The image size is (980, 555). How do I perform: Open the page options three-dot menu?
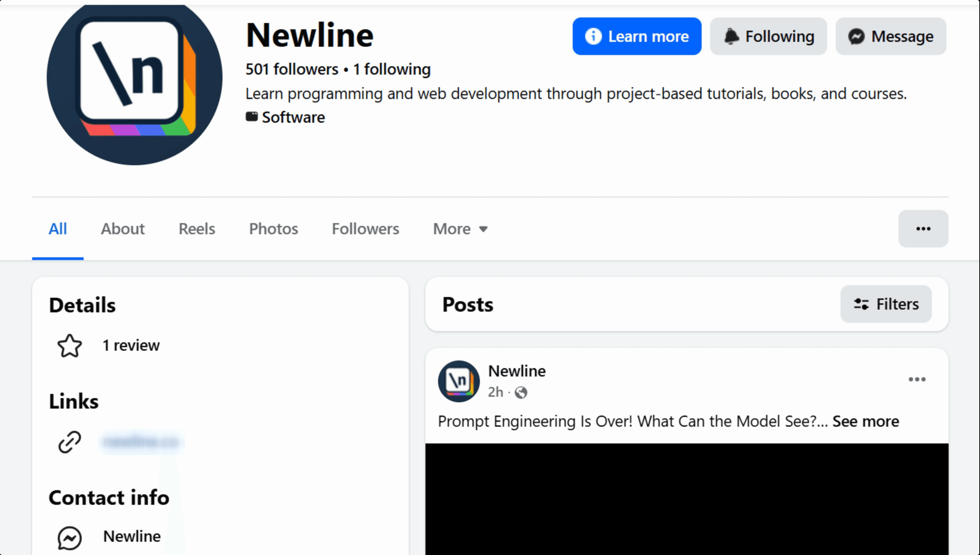(x=923, y=229)
